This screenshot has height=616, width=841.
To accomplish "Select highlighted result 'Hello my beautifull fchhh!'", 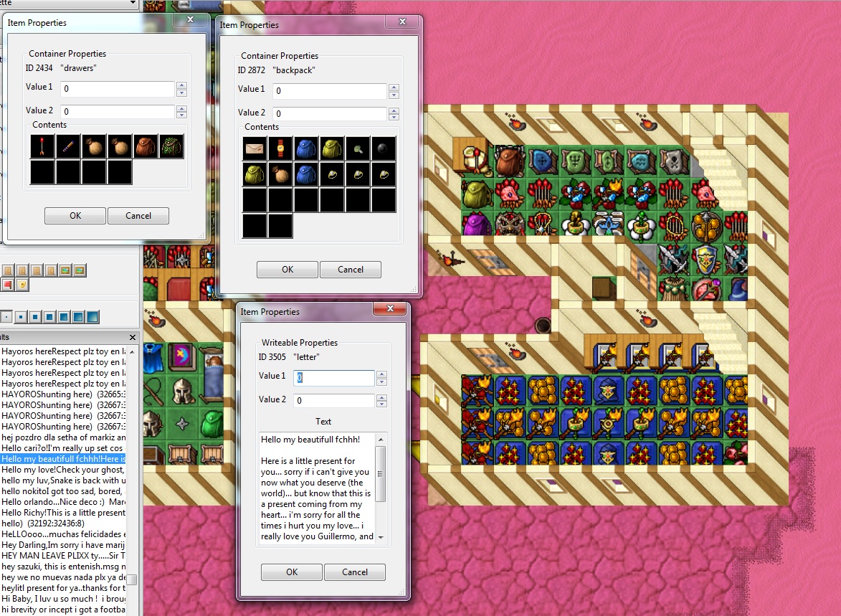I will pyautogui.click(x=63, y=459).
